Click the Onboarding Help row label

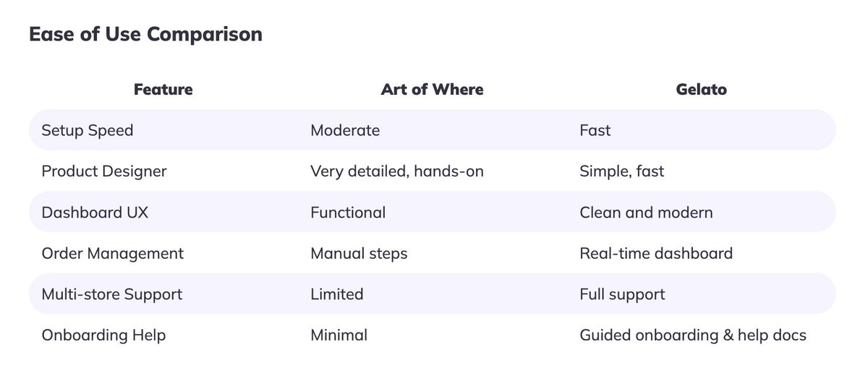(103, 336)
